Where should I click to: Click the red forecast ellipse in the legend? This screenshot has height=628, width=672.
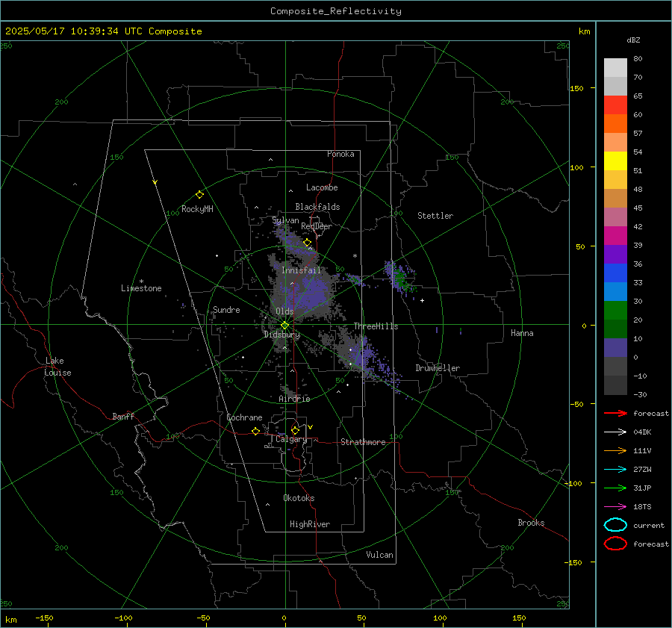tap(615, 544)
